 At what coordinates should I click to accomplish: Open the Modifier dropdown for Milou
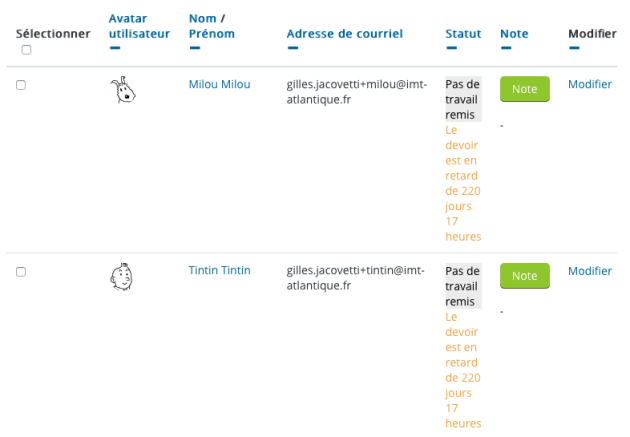(590, 84)
